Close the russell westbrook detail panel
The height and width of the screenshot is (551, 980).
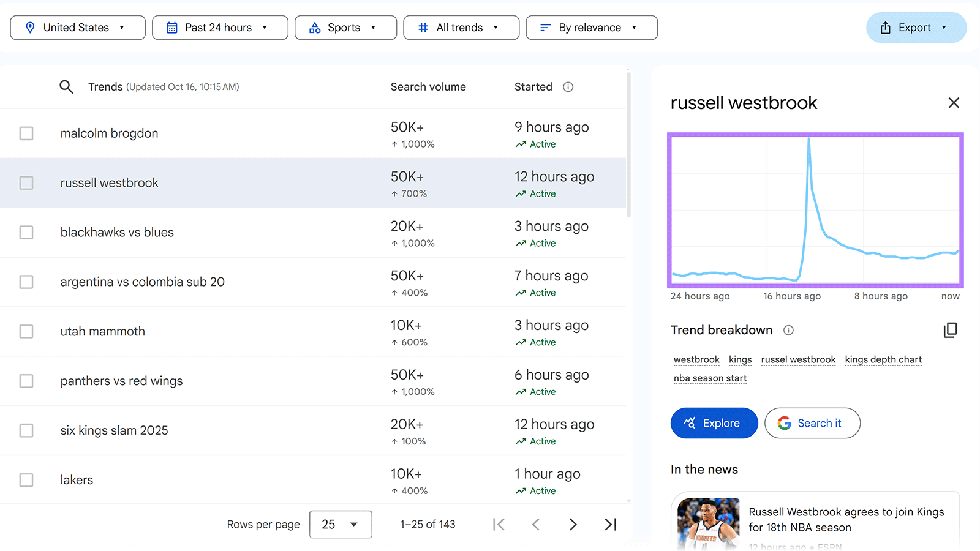coord(954,103)
